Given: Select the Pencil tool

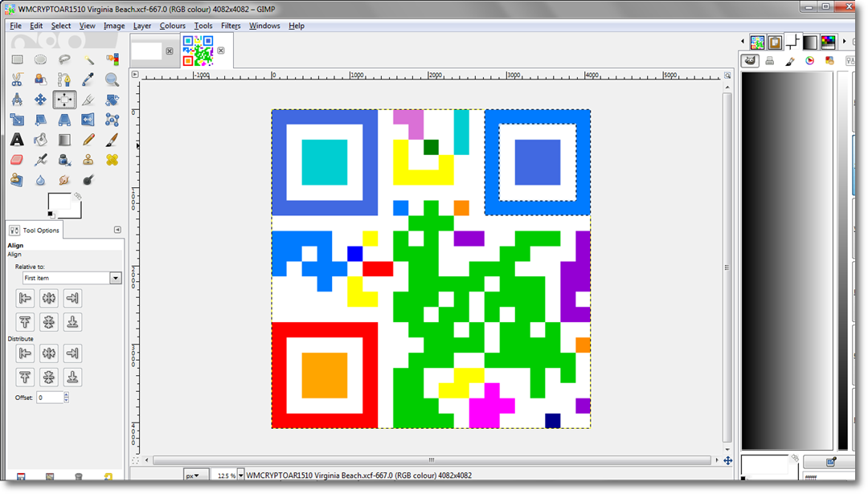Looking at the screenshot, I should tap(88, 140).
